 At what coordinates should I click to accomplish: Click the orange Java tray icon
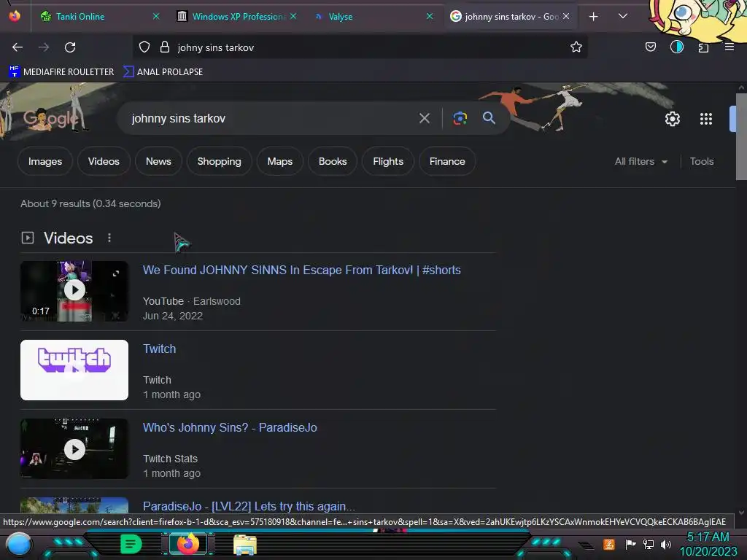pos(609,544)
